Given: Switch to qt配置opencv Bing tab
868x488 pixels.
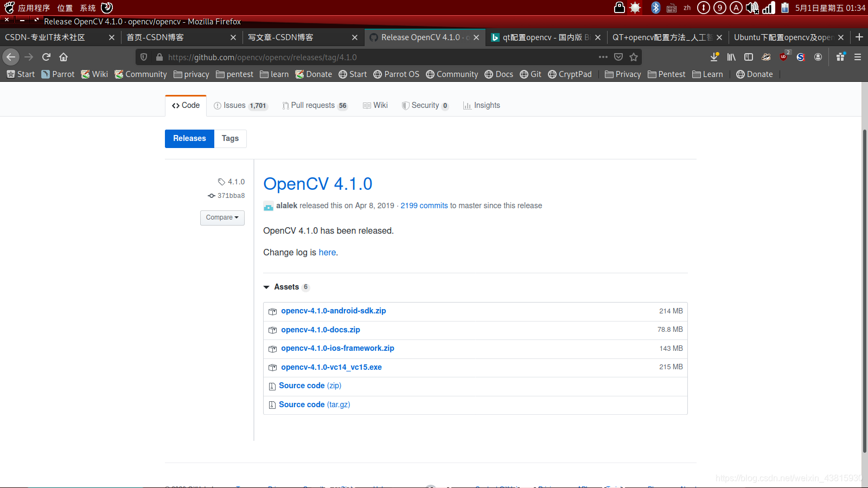Looking at the screenshot, I should coord(546,37).
